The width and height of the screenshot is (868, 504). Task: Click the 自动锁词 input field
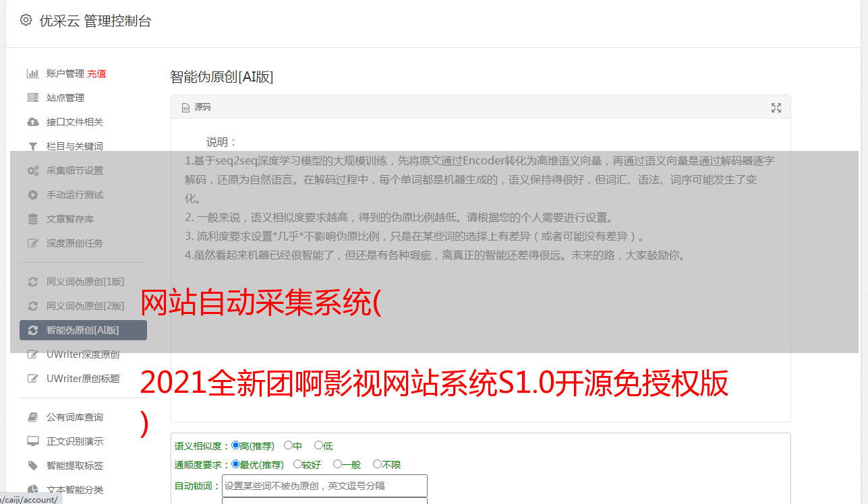click(x=324, y=486)
